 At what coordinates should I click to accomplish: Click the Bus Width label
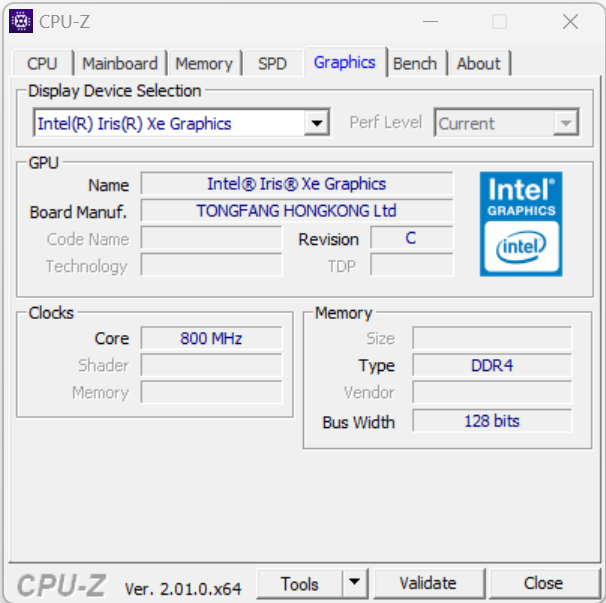pos(359,422)
